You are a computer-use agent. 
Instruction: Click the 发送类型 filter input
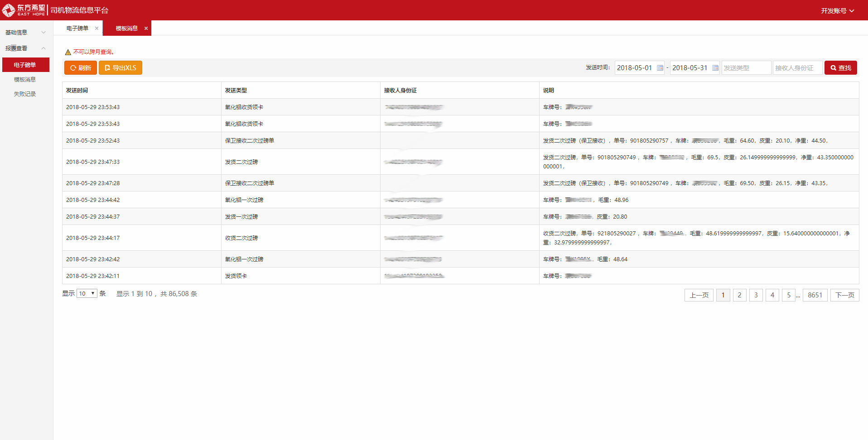[746, 68]
